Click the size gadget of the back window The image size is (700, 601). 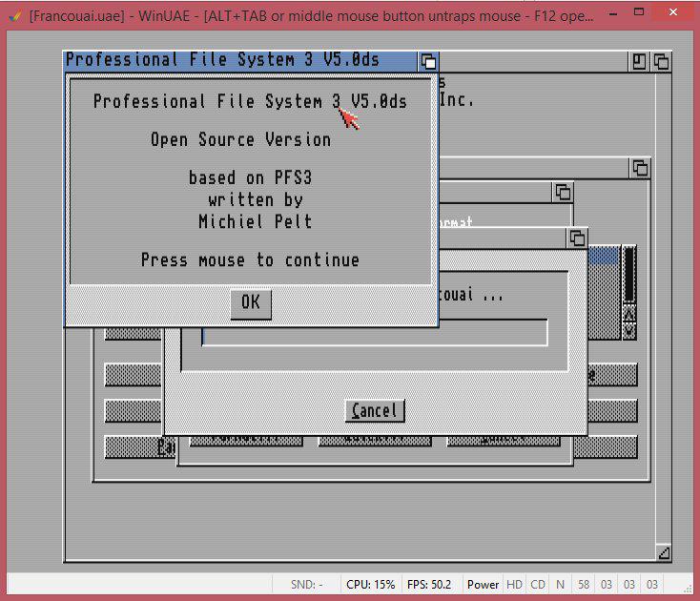point(664,553)
